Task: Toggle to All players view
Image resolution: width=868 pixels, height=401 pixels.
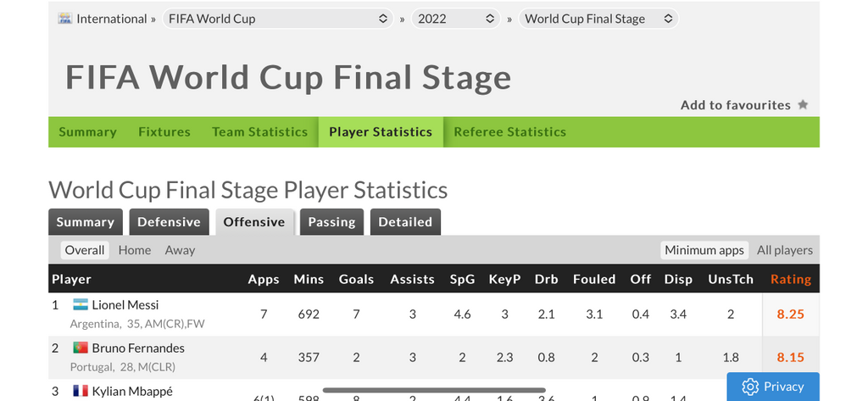Action: [784, 250]
